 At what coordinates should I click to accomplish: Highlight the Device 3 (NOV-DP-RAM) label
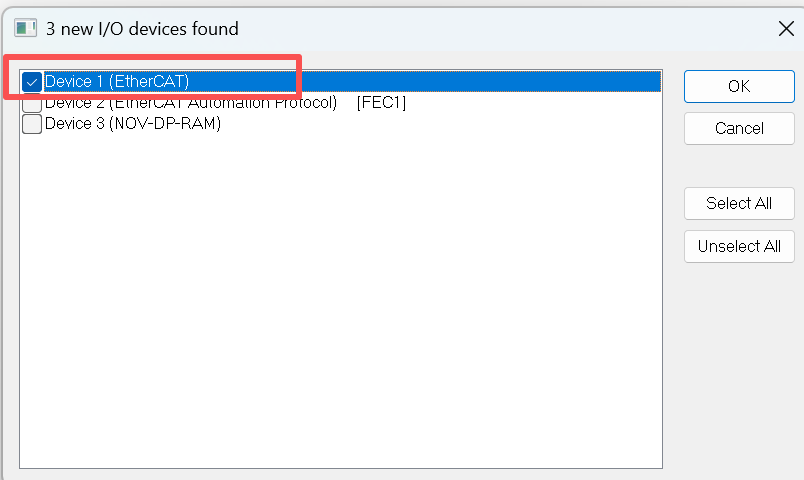pos(132,125)
